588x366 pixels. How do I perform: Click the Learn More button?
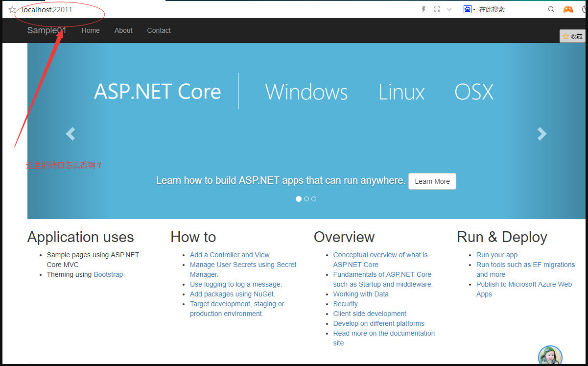pyautogui.click(x=432, y=181)
